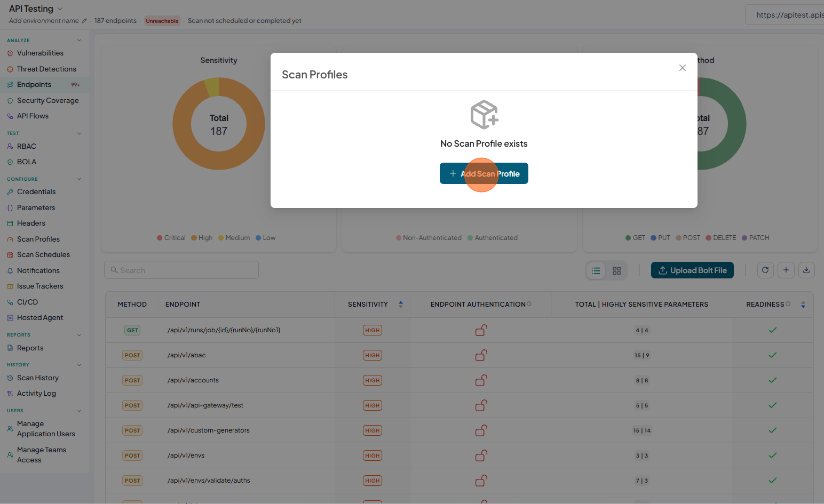The image size is (824, 504).
Task: Collapse the ANALYZE sidebar section
Action: coord(79,41)
